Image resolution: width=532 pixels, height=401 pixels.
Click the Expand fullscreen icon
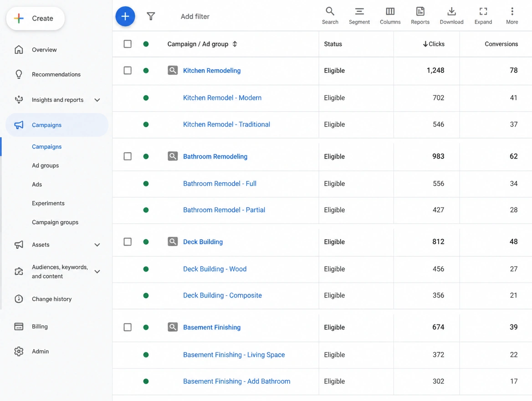coord(483,11)
